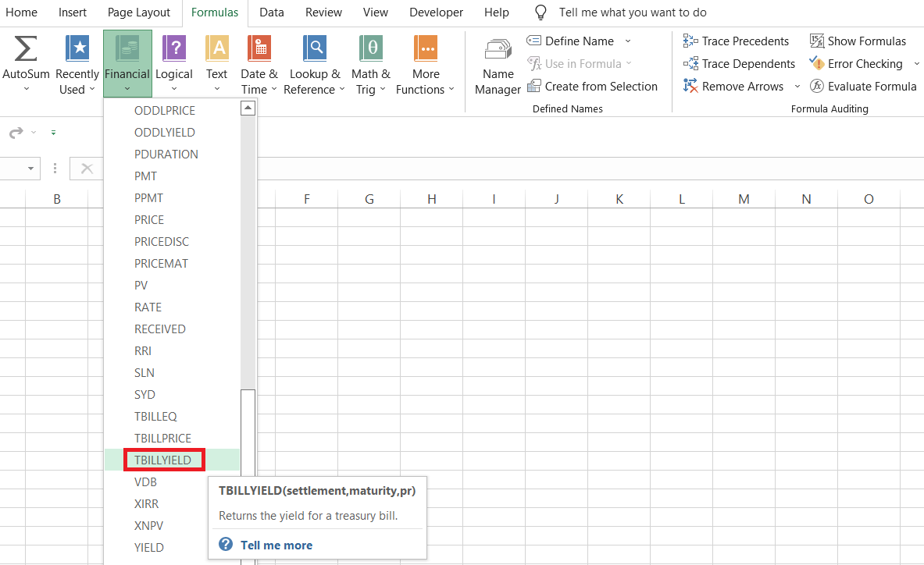The width and height of the screenshot is (924, 565).
Task: Toggle Show Formulas mode
Action: click(858, 41)
